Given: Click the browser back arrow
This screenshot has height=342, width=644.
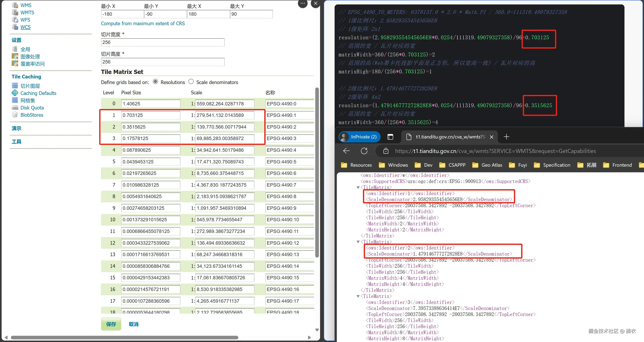Looking at the screenshot, I should point(346,151).
